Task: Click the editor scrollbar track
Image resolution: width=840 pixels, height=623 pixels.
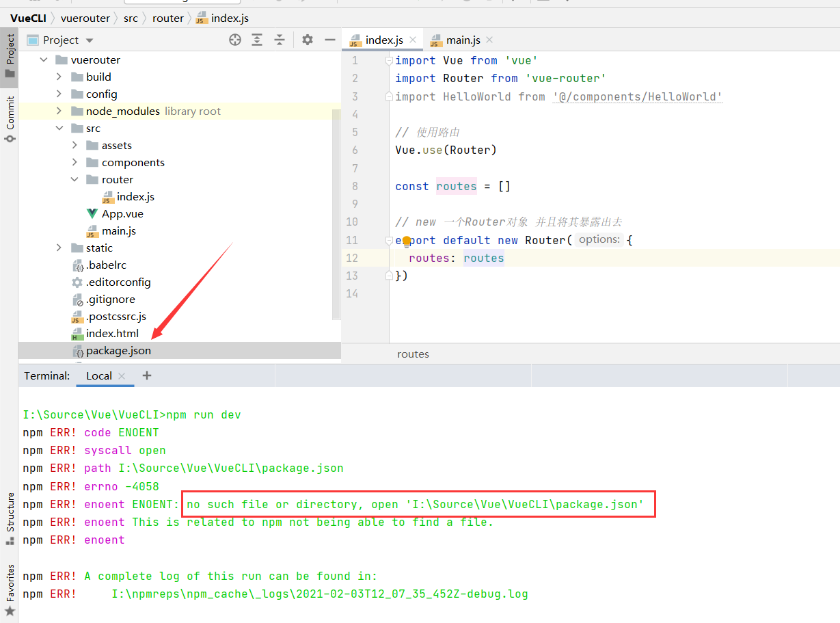Action: tap(336, 205)
